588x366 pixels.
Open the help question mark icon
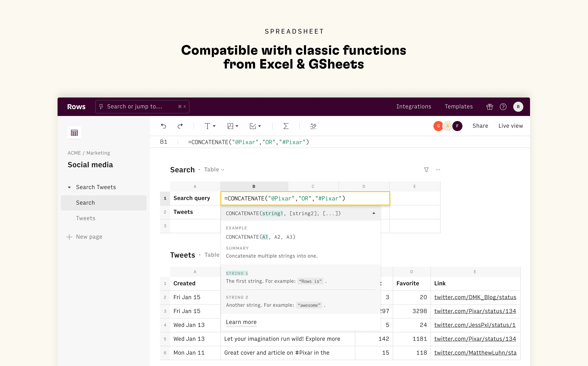503,107
